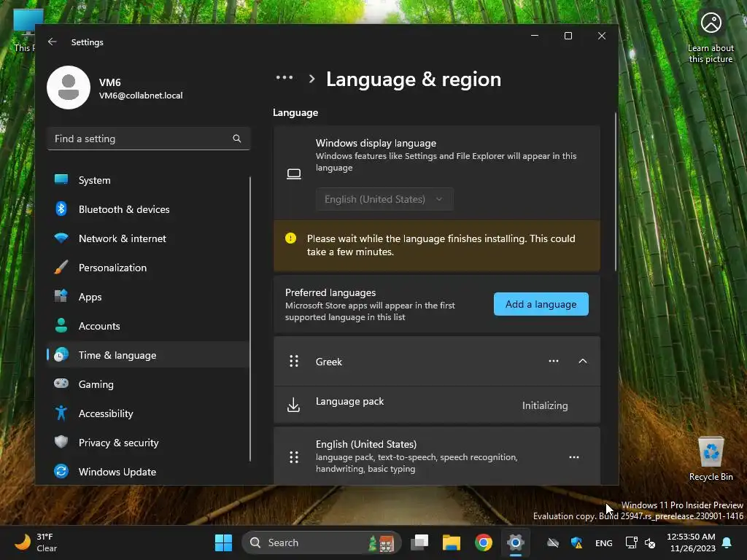Open Windows display language dropdown
The image size is (747, 560).
tap(384, 199)
